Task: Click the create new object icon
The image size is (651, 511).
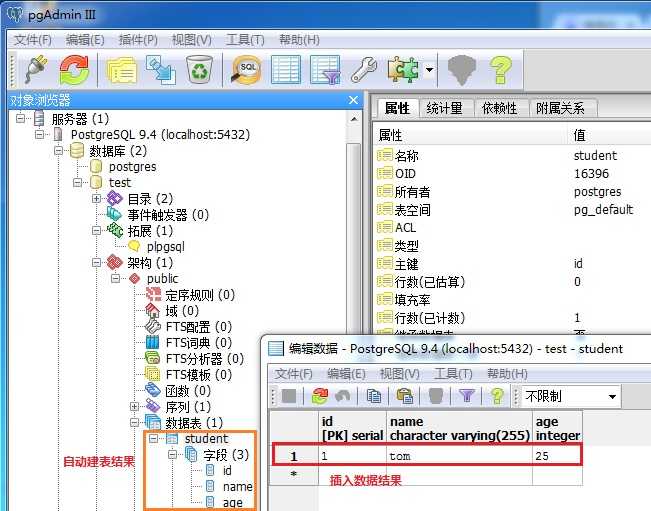Action: (161, 70)
